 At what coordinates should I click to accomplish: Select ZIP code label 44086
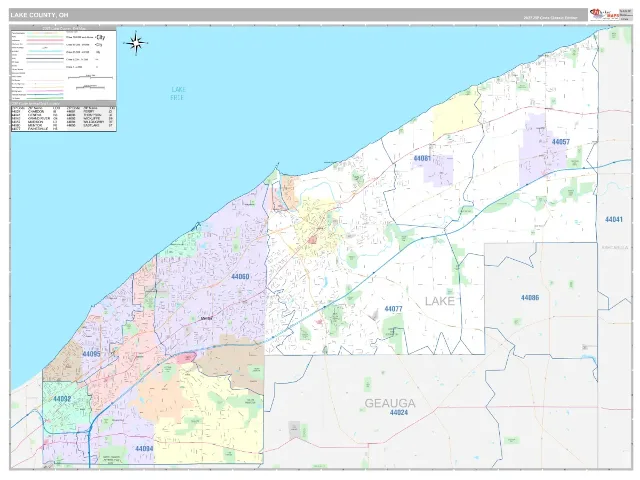(x=530, y=298)
